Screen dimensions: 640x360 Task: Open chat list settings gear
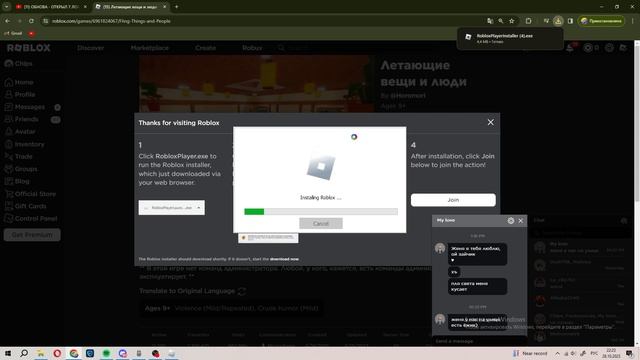click(624, 220)
